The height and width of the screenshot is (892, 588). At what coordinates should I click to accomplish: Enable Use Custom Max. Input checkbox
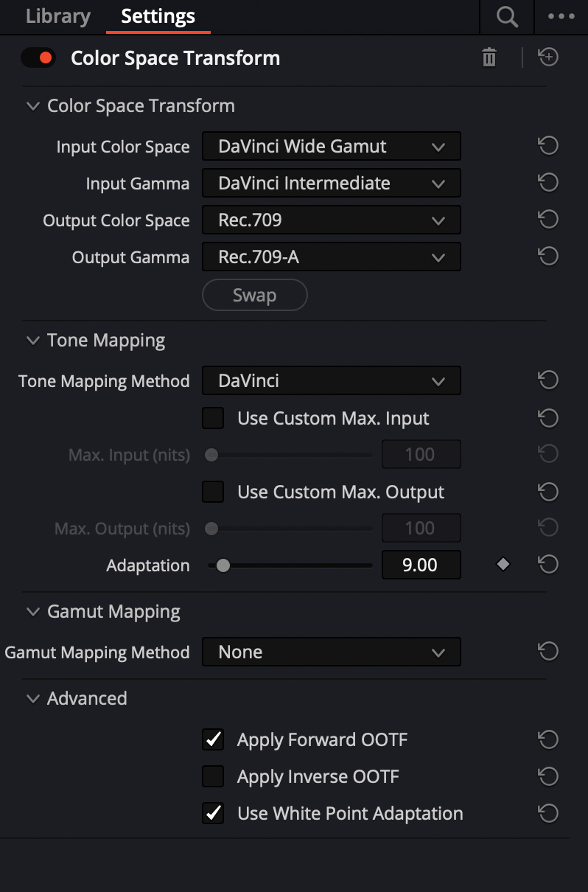(213, 418)
